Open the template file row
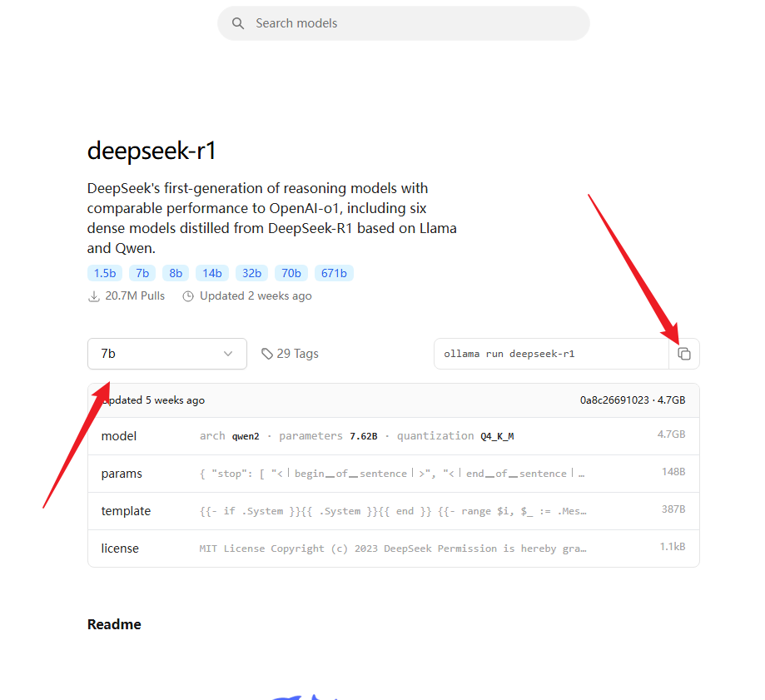The image size is (765, 700). [x=393, y=511]
